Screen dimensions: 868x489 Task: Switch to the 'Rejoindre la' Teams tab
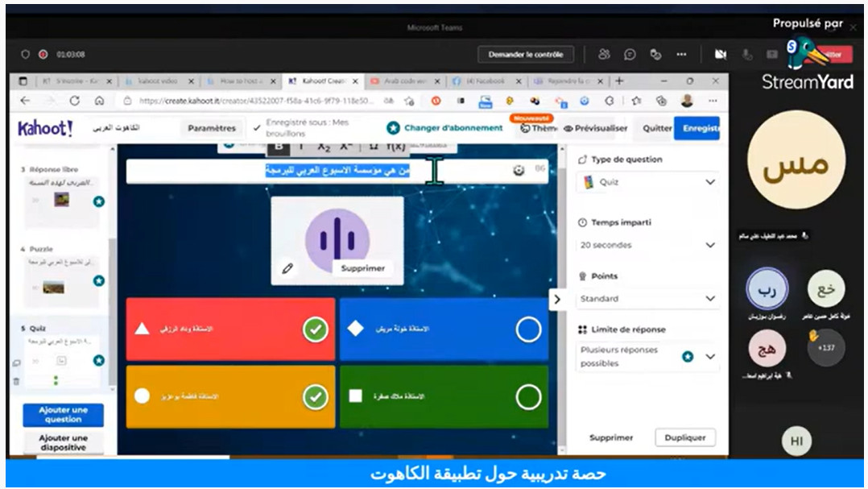tap(569, 81)
